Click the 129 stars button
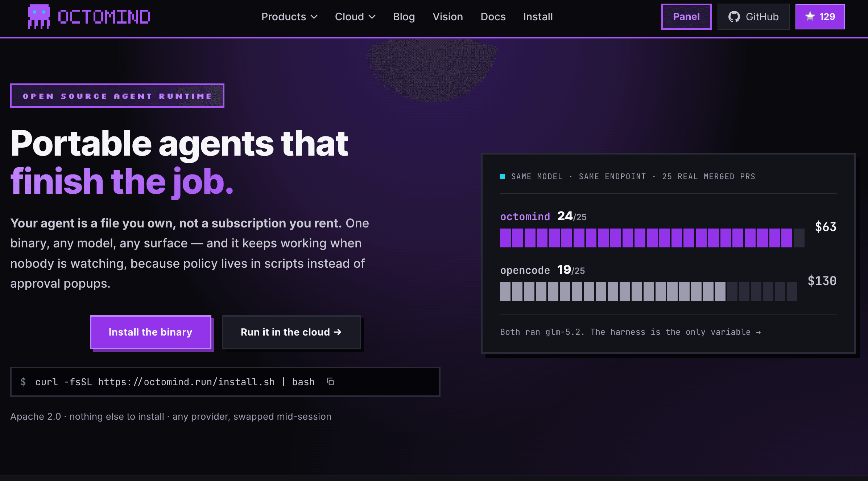The width and height of the screenshot is (868, 481). [820, 17]
